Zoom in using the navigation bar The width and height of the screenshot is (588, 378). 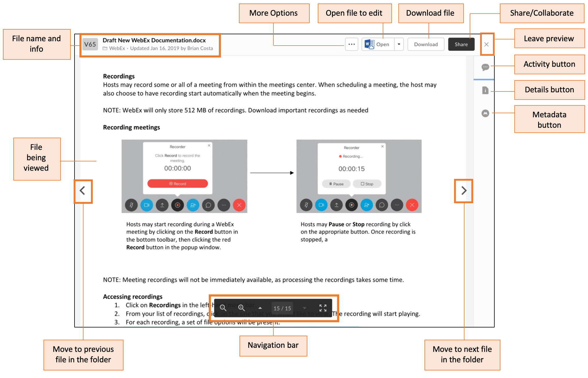(x=241, y=308)
